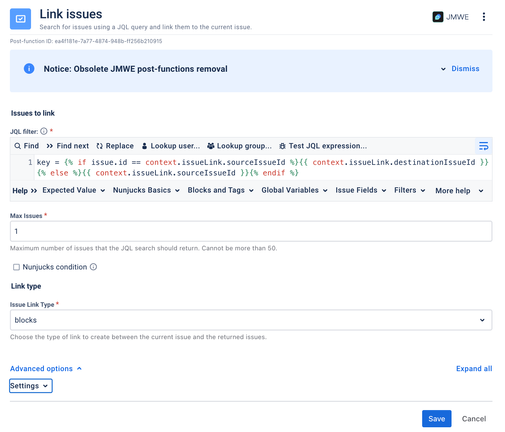Click the info icon next to Nunjucks condition
505x432 pixels.
[x=93, y=267]
